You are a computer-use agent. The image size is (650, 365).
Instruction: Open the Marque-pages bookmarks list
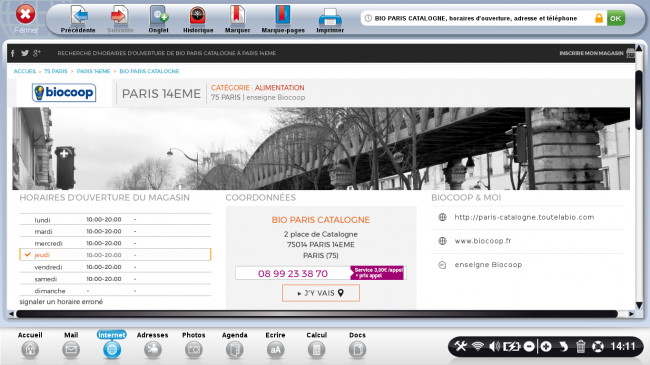283,19
